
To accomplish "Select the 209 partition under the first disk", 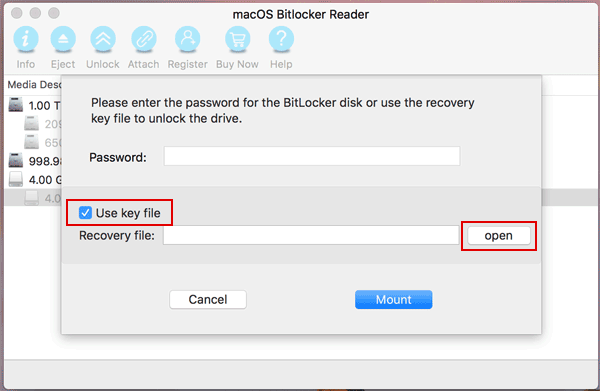I will [42, 124].
